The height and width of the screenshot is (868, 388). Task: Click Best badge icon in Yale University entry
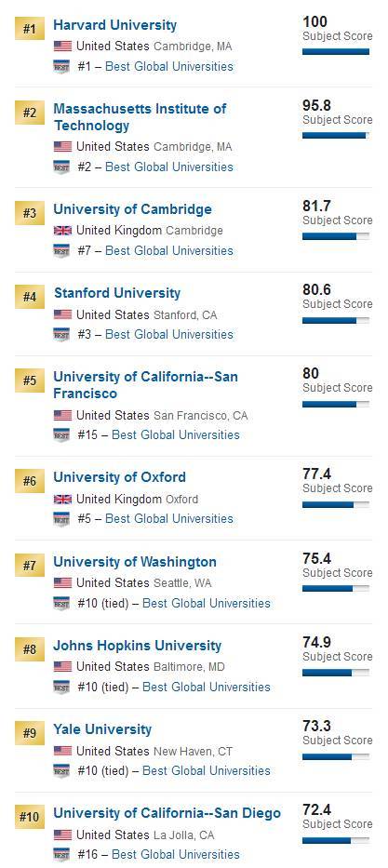click(x=61, y=770)
